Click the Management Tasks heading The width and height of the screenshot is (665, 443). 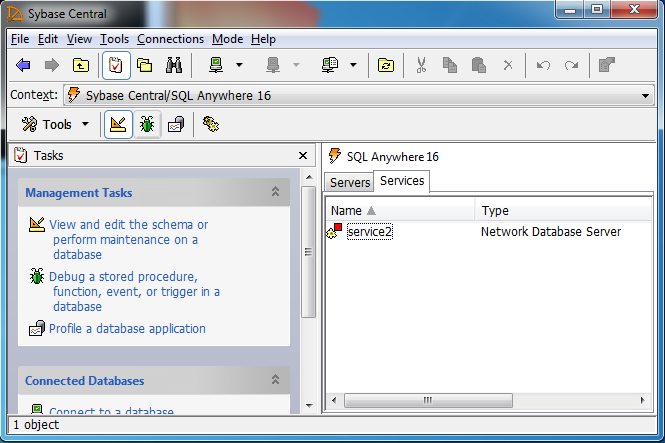click(x=79, y=193)
